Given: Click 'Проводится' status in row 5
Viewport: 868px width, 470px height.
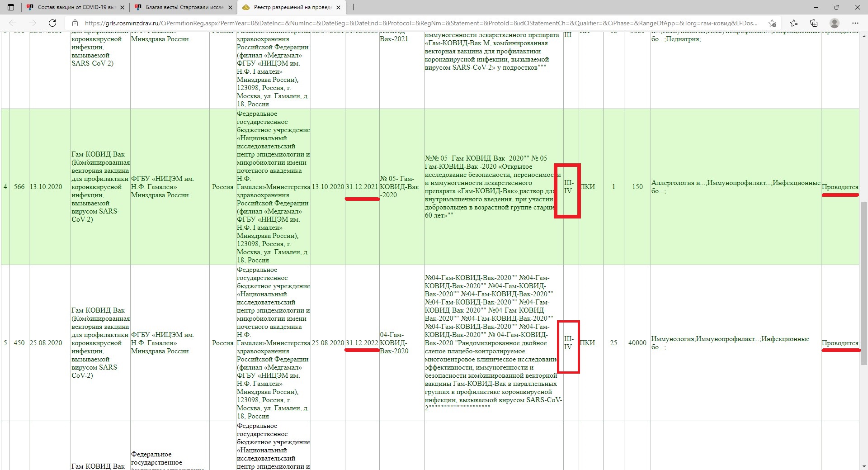Looking at the screenshot, I should [840, 343].
